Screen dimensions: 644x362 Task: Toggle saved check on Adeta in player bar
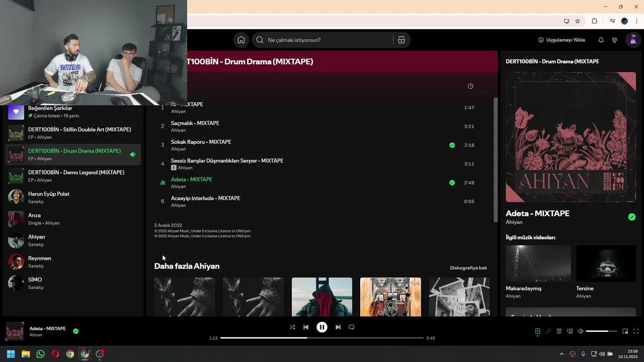click(75, 331)
